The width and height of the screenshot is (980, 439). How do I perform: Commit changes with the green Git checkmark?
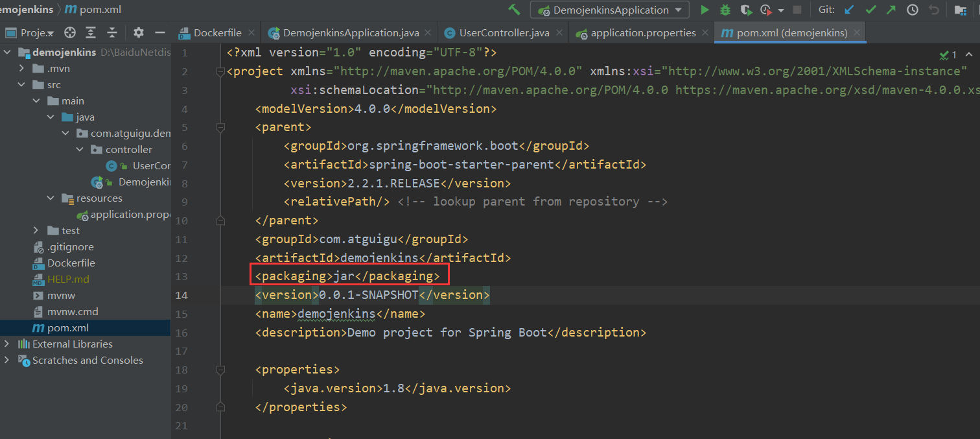[x=870, y=10]
